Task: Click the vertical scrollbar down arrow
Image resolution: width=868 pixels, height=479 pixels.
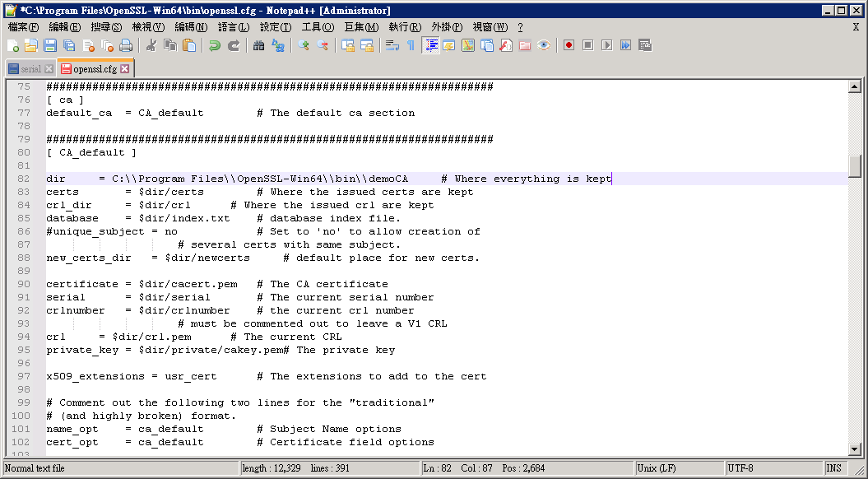Action: point(855,449)
